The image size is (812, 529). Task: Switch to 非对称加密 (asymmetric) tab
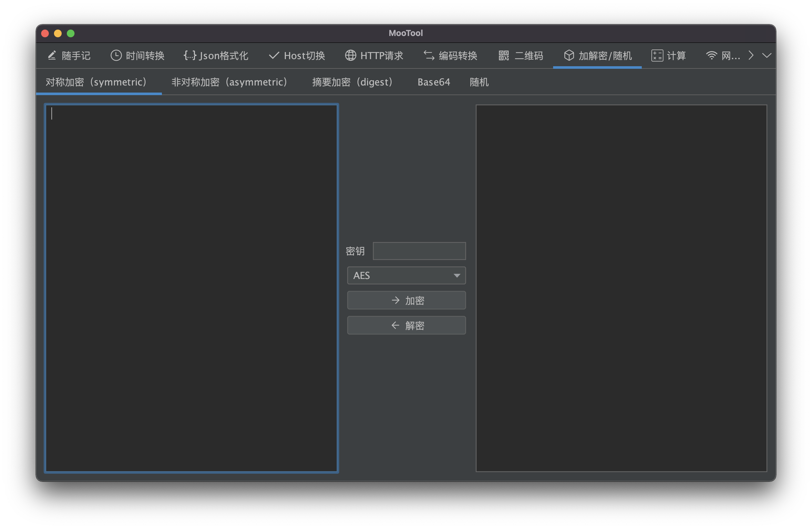229,82
